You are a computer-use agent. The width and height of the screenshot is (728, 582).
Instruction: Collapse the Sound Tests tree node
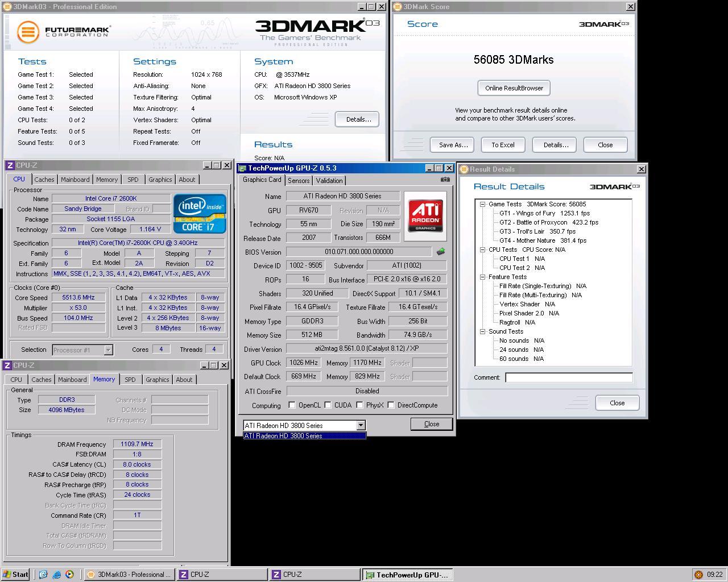pos(482,331)
